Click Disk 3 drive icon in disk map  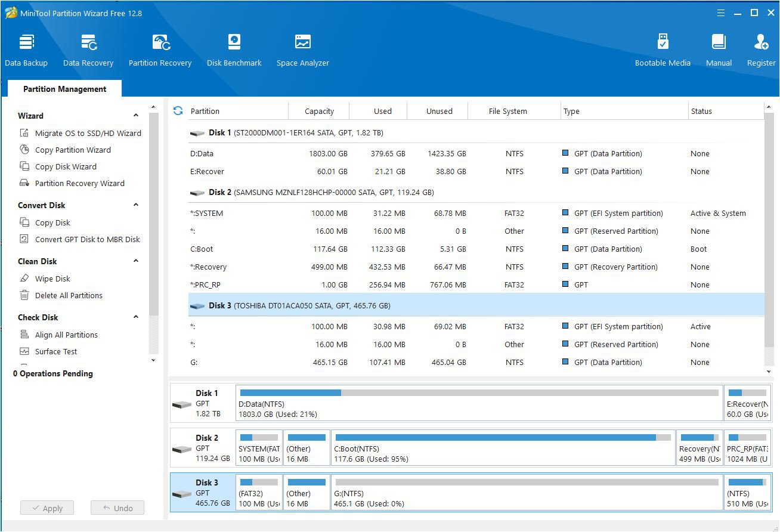pyautogui.click(x=182, y=494)
